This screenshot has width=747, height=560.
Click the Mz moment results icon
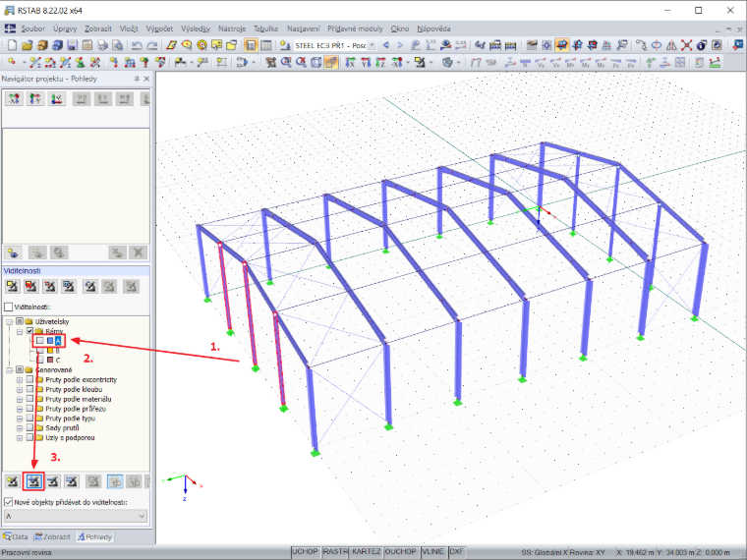click(x=601, y=62)
